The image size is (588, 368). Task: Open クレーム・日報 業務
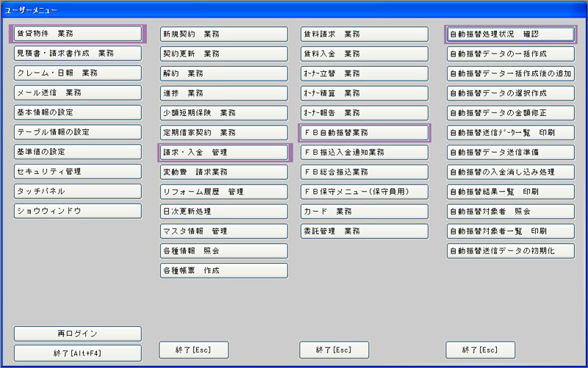[x=77, y=73]
